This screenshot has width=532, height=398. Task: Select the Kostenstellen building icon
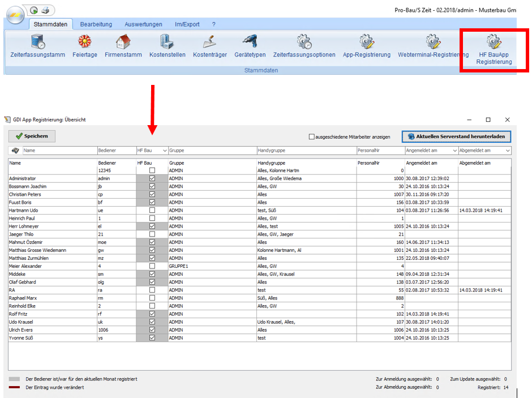[x=168, y=42]
